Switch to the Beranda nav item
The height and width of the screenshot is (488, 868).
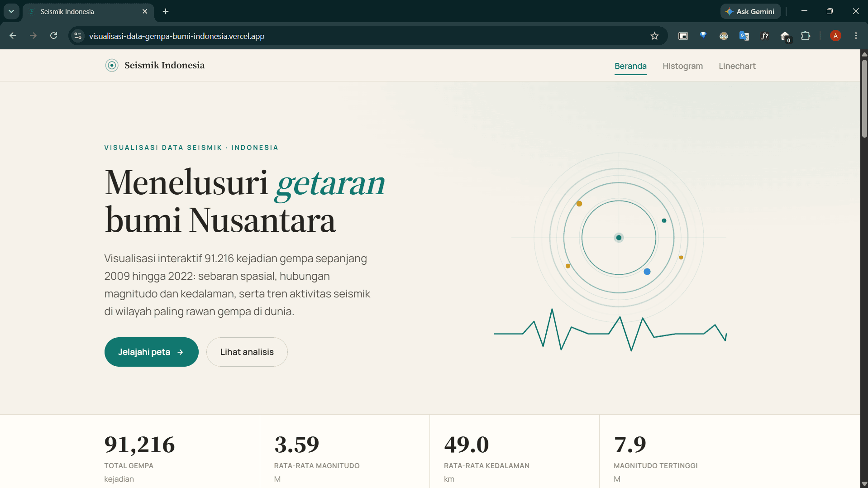coord(630,66)
